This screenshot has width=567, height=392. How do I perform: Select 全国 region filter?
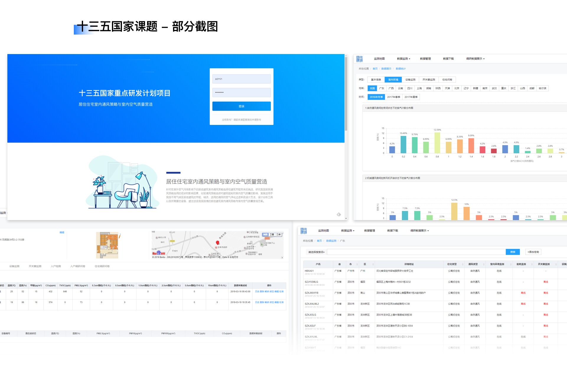coord(372,88)
